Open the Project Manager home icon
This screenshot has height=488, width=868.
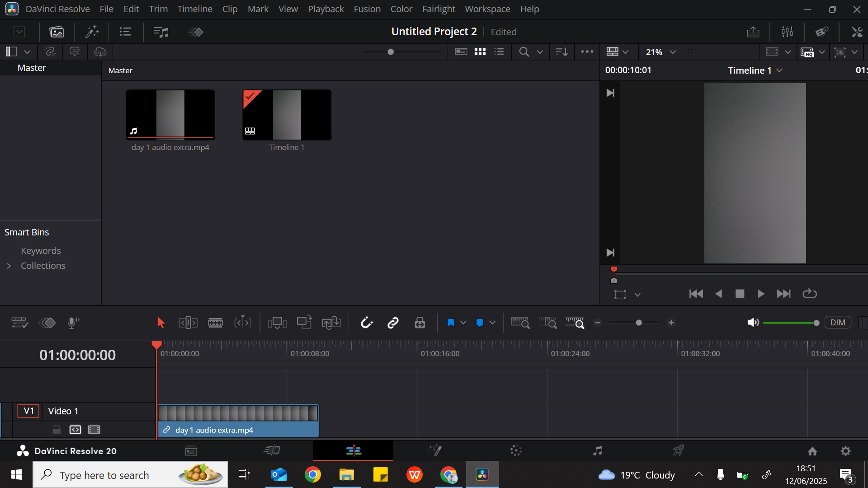(812, 450)
